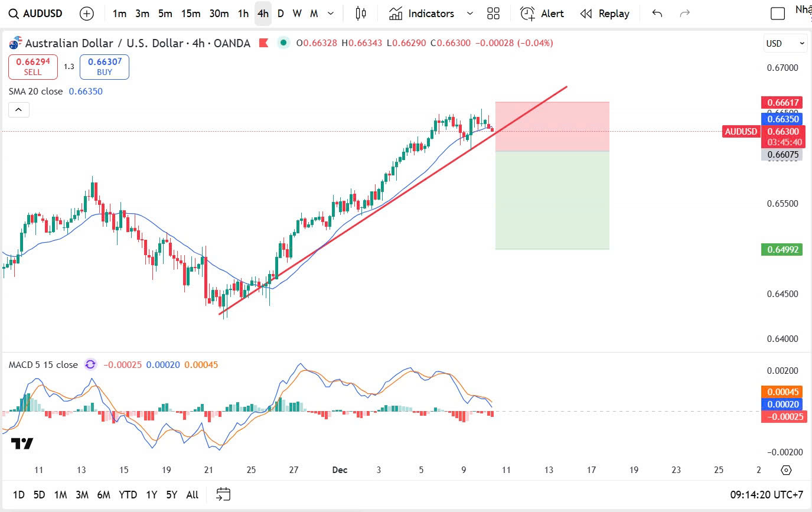The height and width of the screenshot is (512, 812).
Task: Open the Indicators panel
Action: tap(422, 14)
